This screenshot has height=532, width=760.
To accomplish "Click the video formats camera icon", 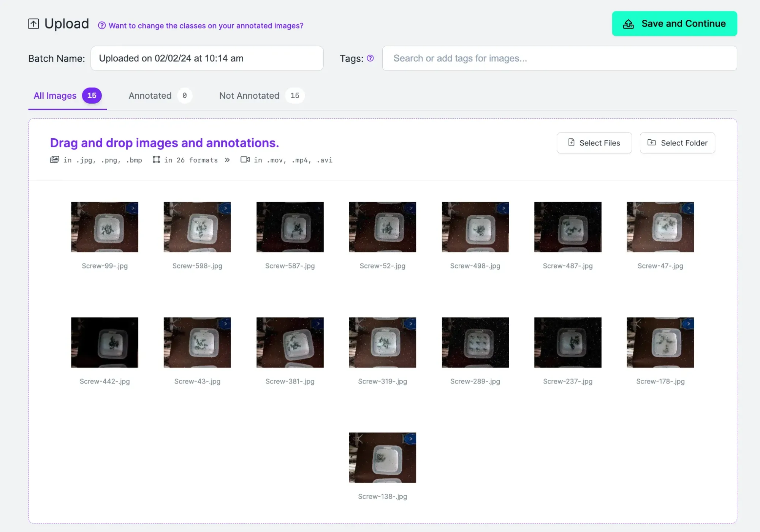I will [245, 159].
